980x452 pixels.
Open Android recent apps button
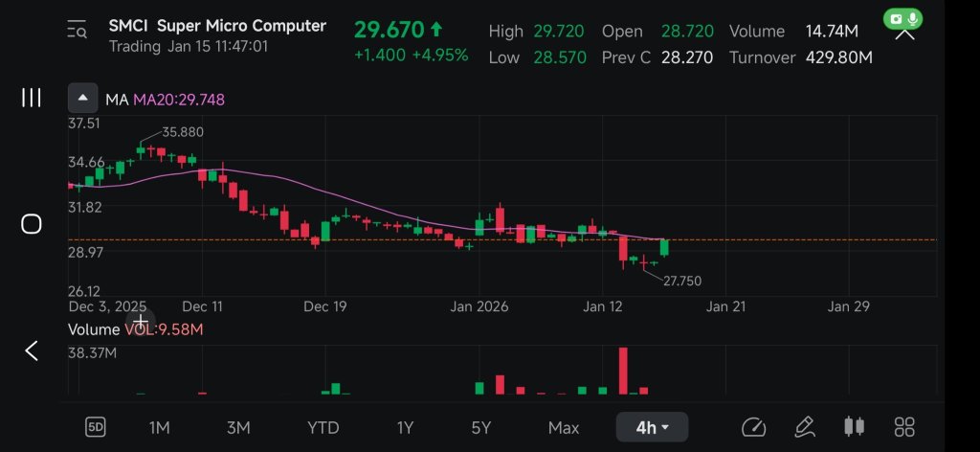click(x=32, y=98)
